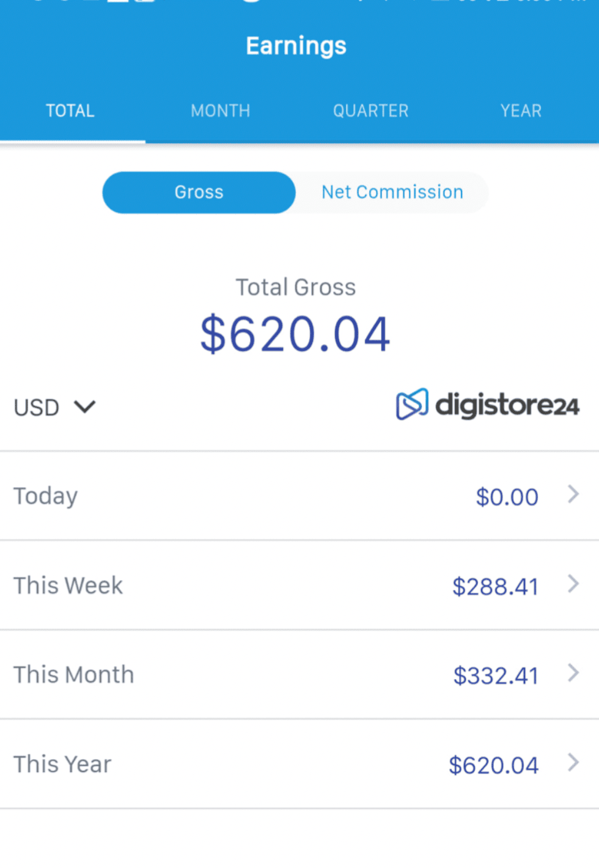This screenshot has width=599, height=868.
Task: Switch toggle to Net Commission
Action: coord(392,193)
